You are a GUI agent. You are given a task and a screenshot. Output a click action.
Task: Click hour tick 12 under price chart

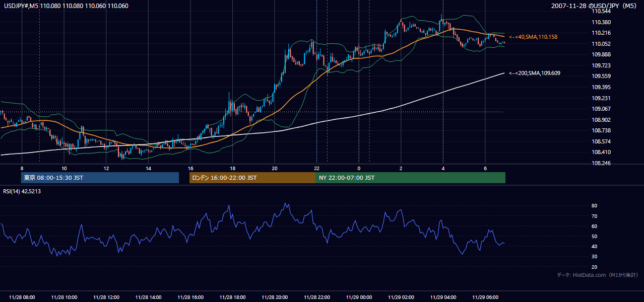106,168
